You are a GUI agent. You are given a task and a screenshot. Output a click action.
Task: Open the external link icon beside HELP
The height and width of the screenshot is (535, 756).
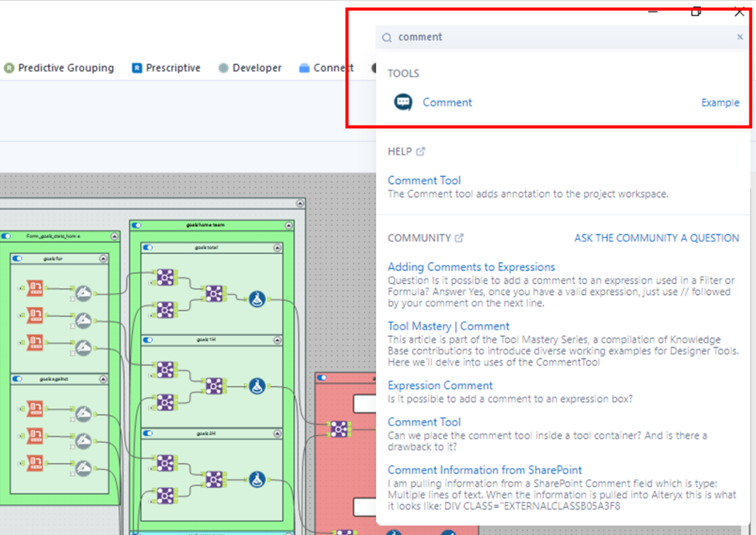click(x=421, y=151)
